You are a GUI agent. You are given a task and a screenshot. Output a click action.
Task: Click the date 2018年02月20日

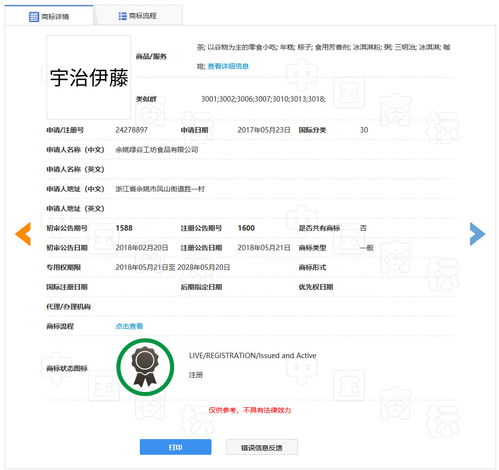[x=142, y=248]
